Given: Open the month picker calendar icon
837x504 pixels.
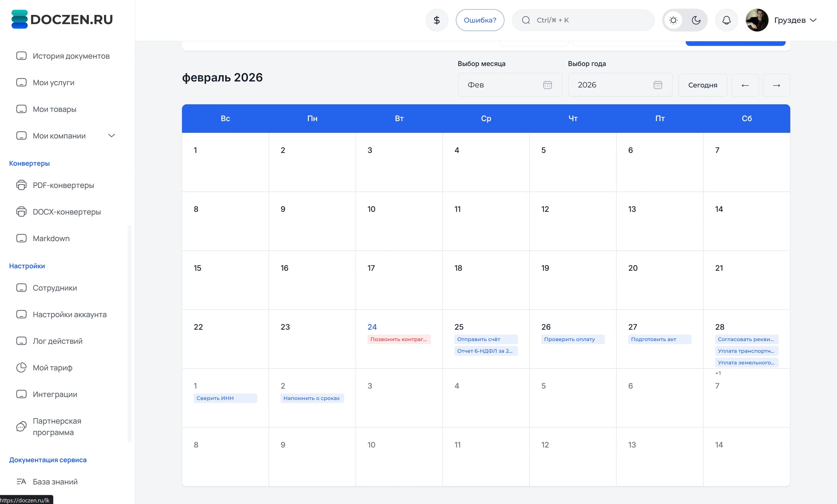Looking at the screenshot, I should 547,84.
